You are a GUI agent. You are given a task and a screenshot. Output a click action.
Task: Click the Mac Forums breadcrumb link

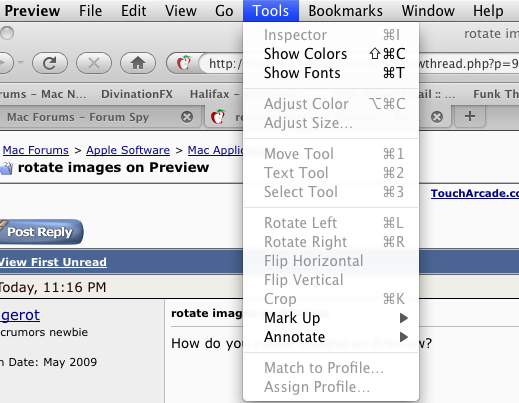pyautogui.click(x=36, y=150)
